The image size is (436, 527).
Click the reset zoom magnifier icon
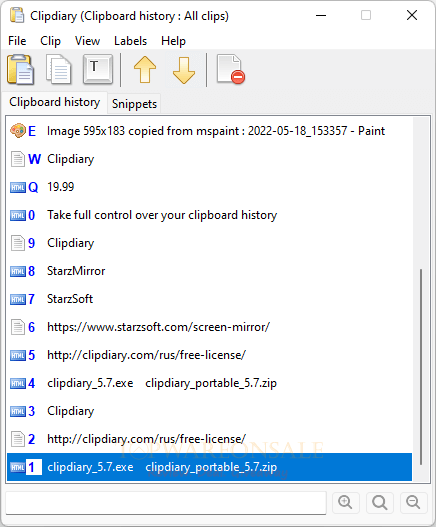click(380, 503)
